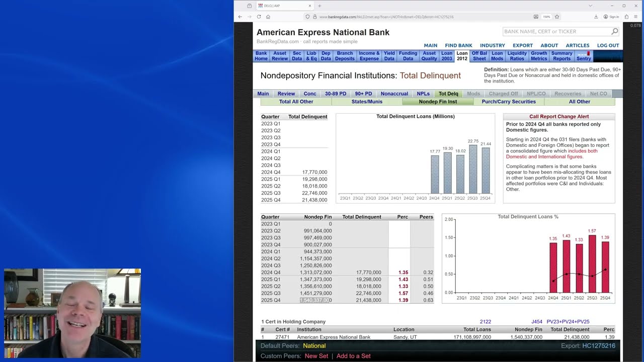Screen dimensions: 644x362
Task: Reload the page with the refresh icon
Action: (259, 17)
